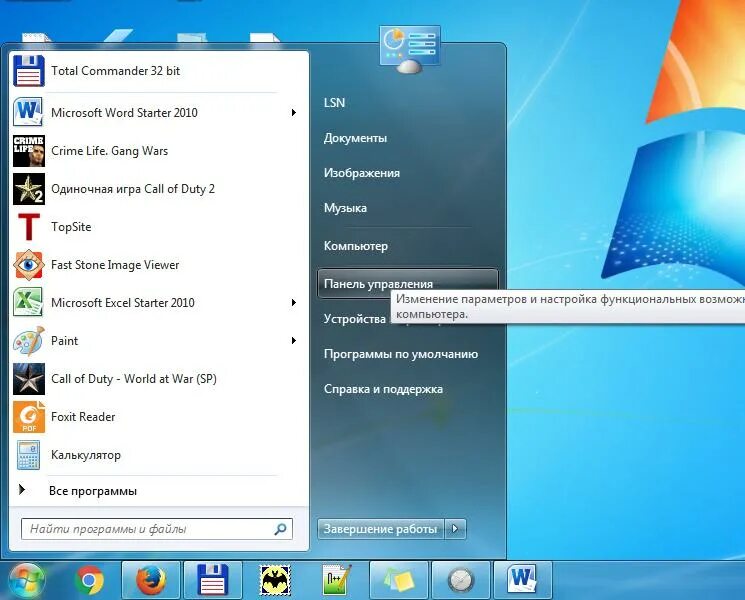The width and height of the screenshot is (745, 600).
Task: Launch Одиночная игра Call of Duty 2
Action: pyautogui.click(x=133, y=189)
